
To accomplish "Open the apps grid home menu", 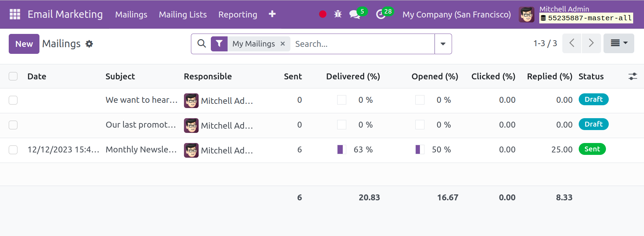I will (x=15, y=14).
